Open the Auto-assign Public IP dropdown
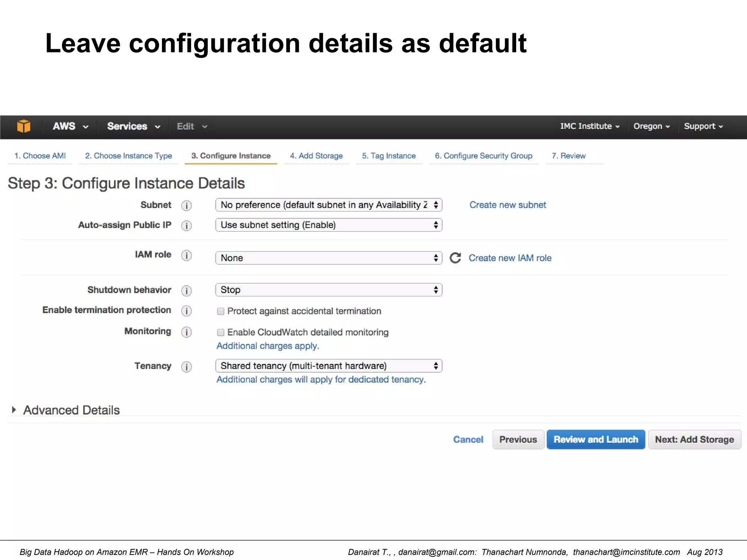Viewport: 747px width, 560px height. pyautogui.click(x=329, y=225)
